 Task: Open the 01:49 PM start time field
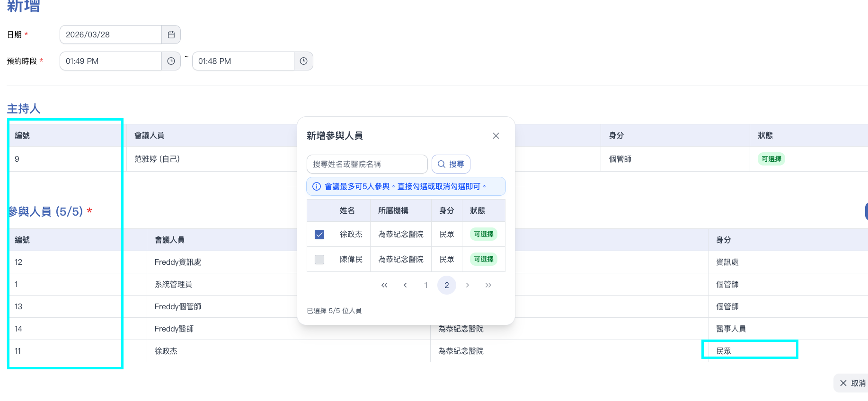[111, 61]
